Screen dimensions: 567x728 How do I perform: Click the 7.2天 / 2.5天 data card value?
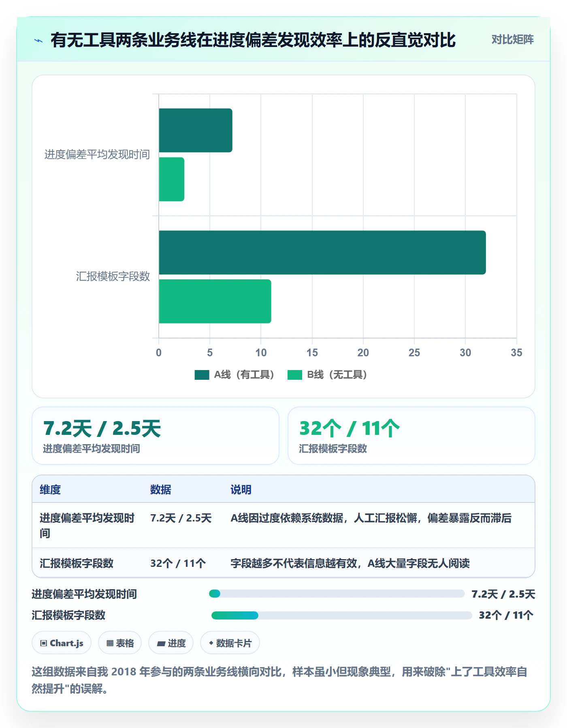[102, 428]
